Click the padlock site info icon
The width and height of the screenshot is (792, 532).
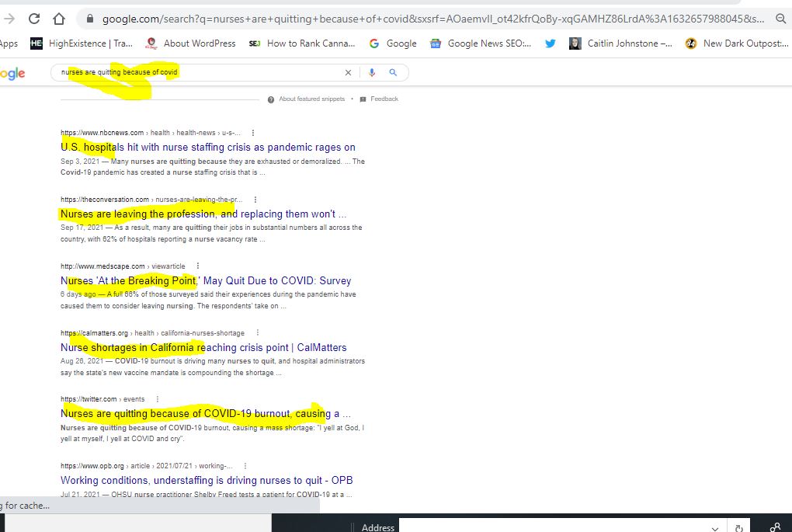click(x=90, y=19)
